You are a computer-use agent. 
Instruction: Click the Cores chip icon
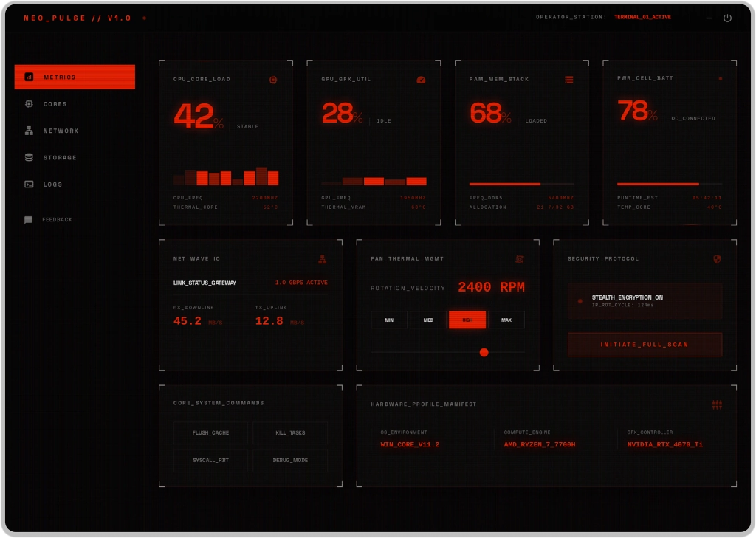point(29,103)
